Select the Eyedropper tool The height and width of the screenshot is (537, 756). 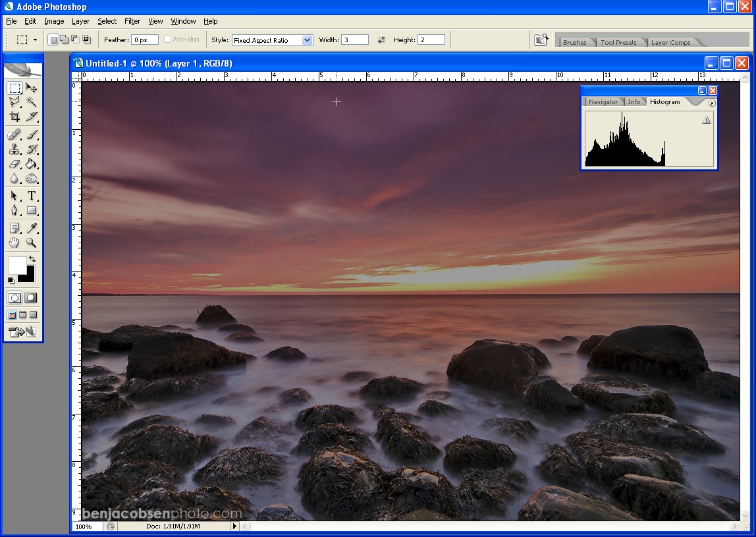31,228
